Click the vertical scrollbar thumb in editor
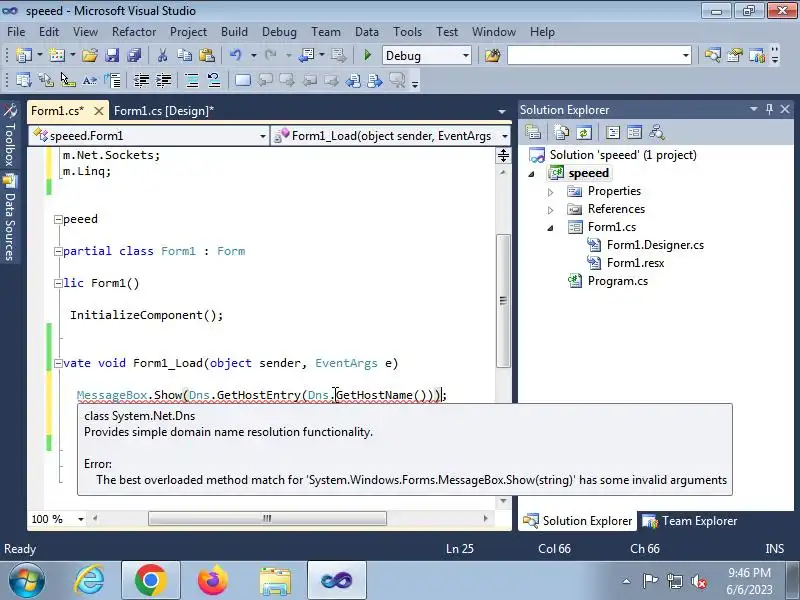The height and width of the screenshot is (600, 800). [503, 301]
